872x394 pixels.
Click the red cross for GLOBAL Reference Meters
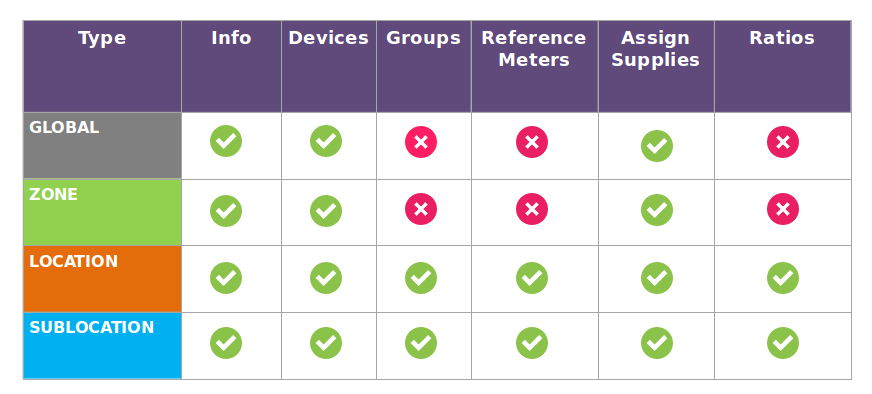click(x=532, y=142)
